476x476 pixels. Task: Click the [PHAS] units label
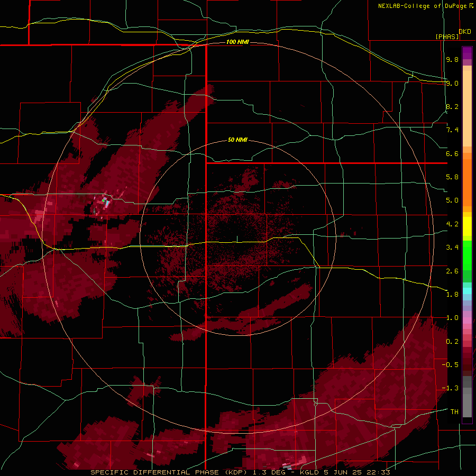447,36
